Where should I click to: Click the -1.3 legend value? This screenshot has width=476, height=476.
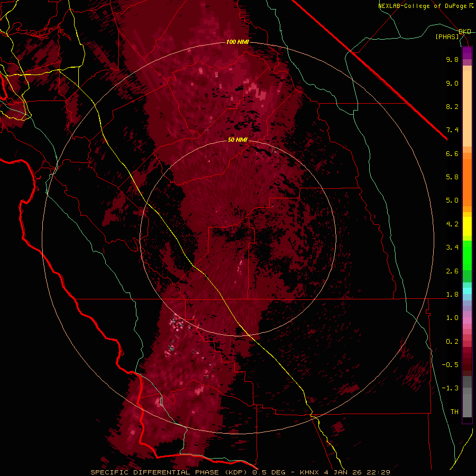coord(450,388)
